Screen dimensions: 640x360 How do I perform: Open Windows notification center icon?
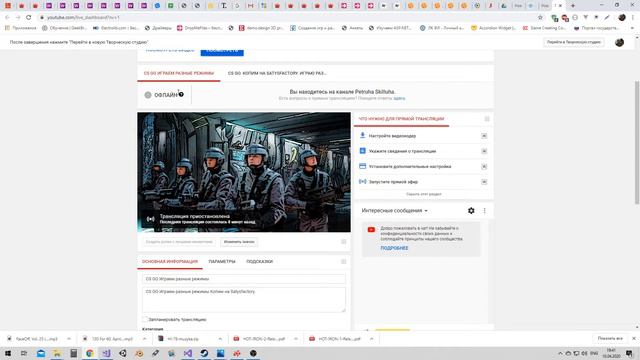629,353
